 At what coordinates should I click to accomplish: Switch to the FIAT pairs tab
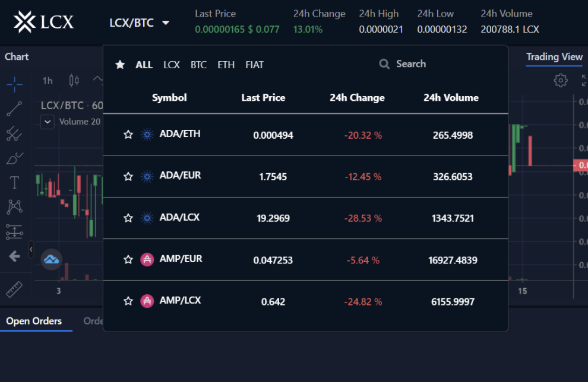tap(254, 65)
